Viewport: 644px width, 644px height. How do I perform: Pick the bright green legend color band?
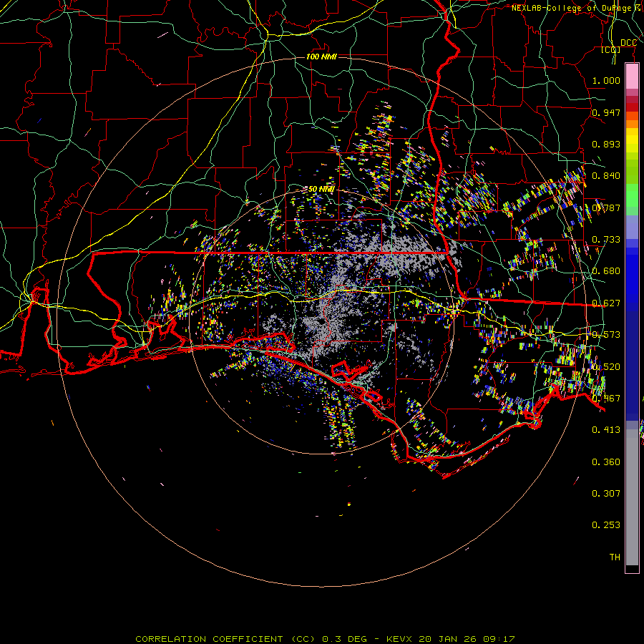pyautogui.click(x=632, y=195)
